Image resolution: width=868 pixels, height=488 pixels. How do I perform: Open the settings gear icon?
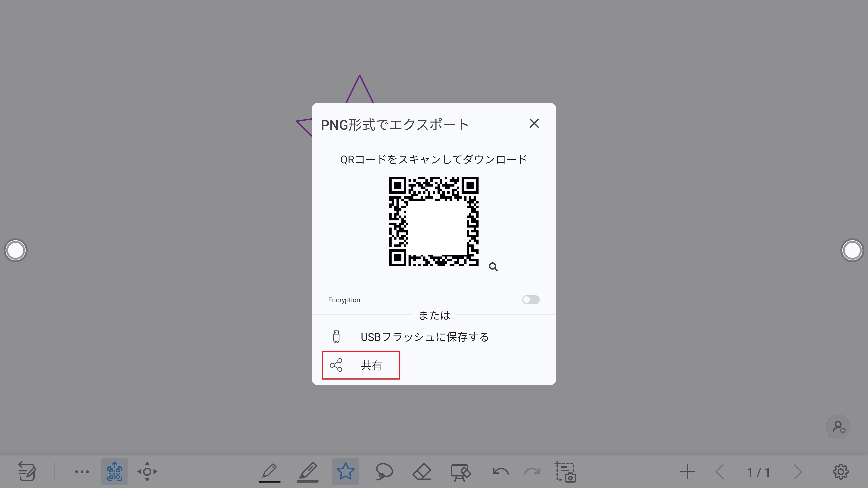tap(841, 472)
